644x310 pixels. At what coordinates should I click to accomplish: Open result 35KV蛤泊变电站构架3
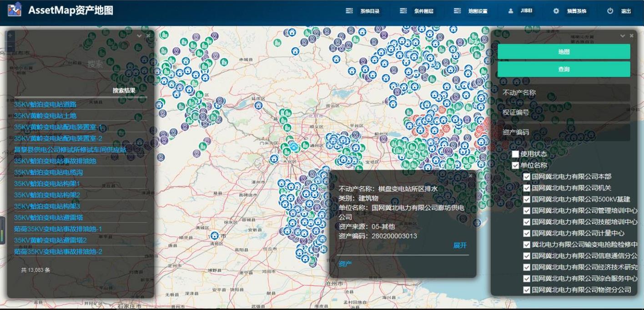47,206
